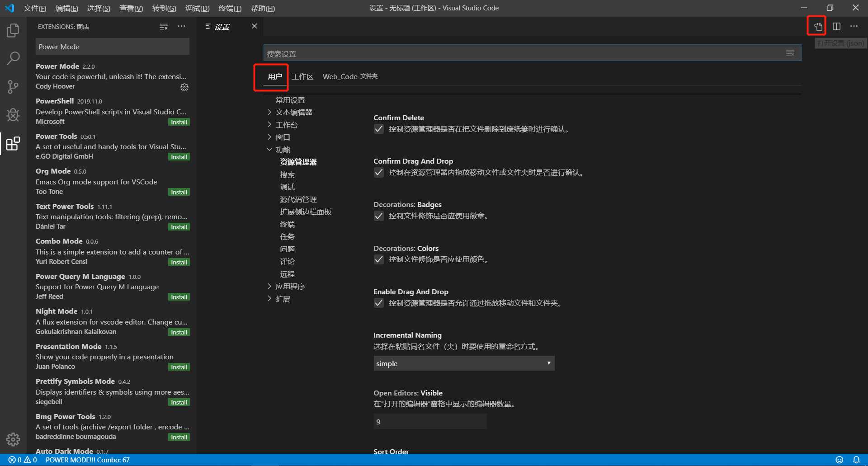The width and height of the screenshot is (868, 466).
Task: Toggle Confirm Delete checkbox
Action: click(x=379, y=129)
